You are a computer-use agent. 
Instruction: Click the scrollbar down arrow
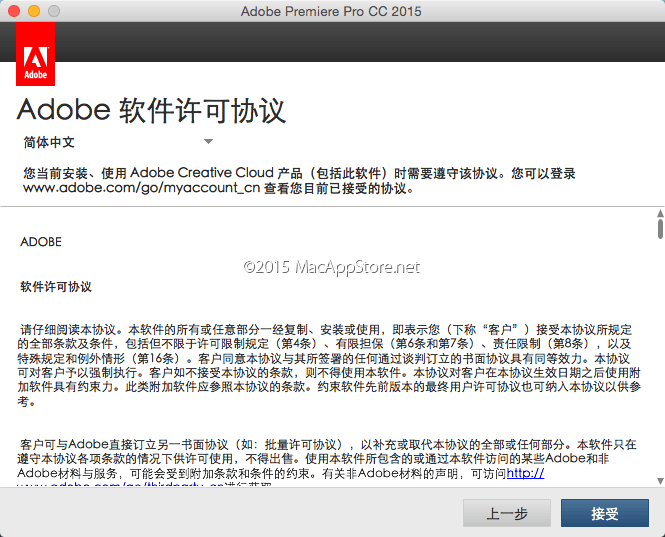pyautogui.click(x=660, y=480)
